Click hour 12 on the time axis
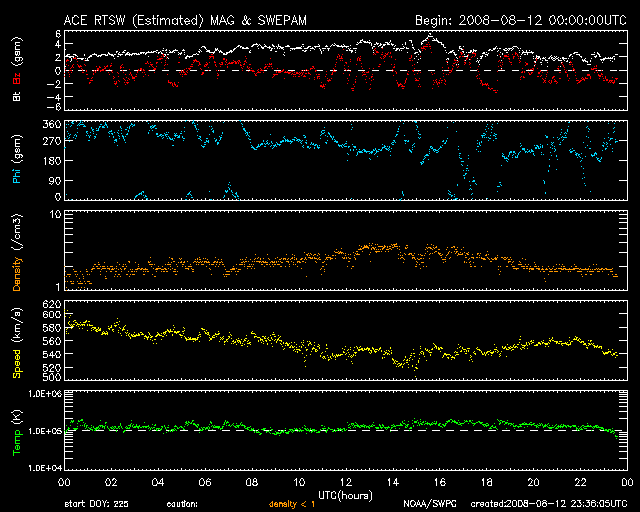This screenshot has width=640, height=512. coord(344,483)
